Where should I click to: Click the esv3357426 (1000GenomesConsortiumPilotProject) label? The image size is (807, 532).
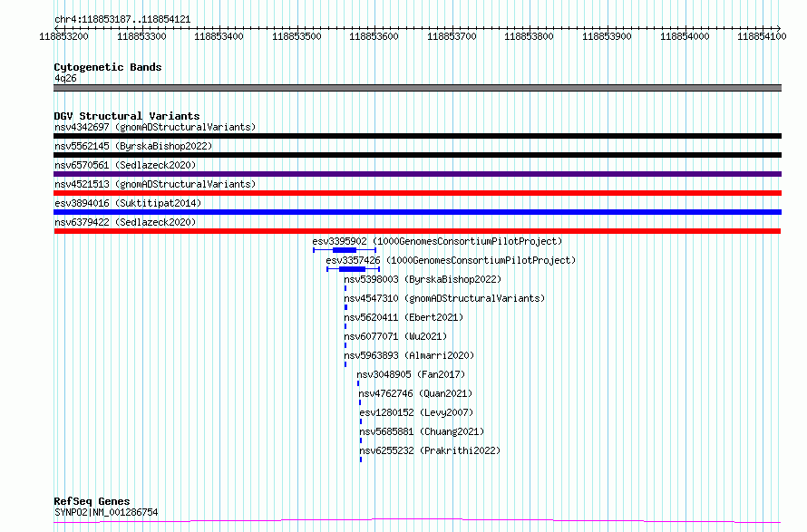coord(451,260)
